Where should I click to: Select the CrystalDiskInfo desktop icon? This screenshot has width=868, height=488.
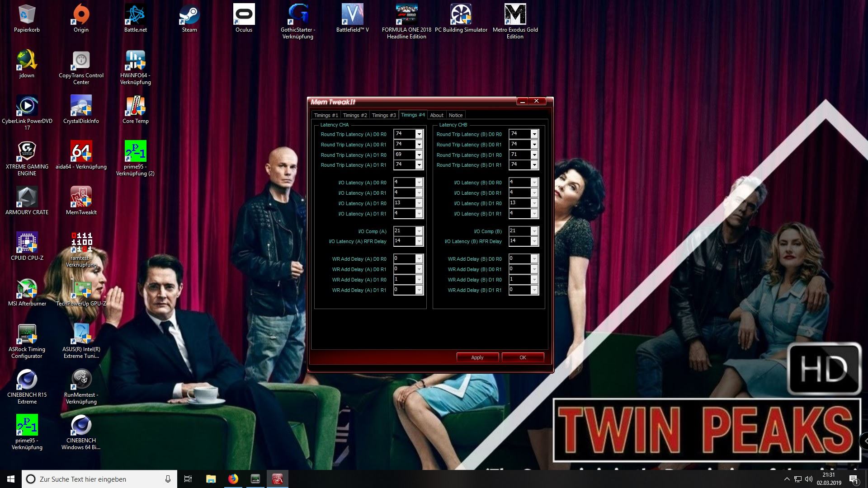click(81, 110)
